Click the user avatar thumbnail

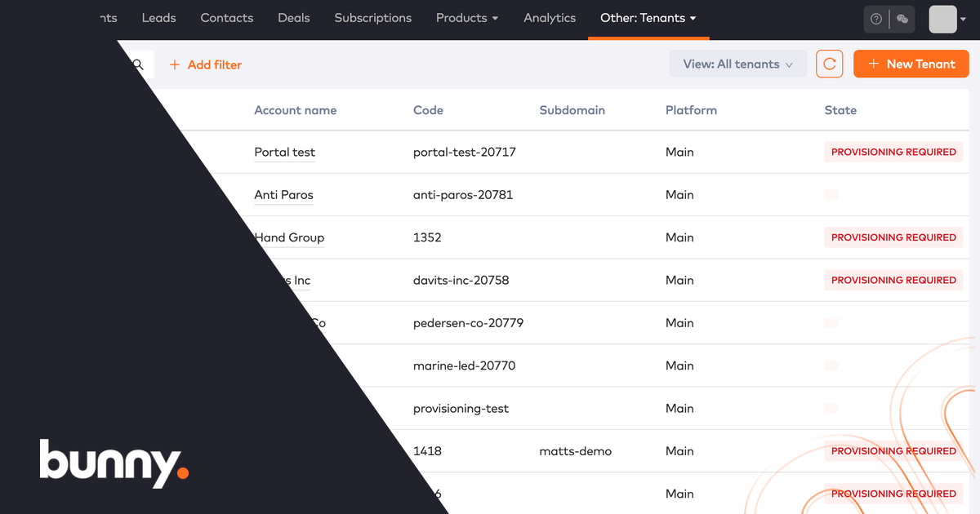(x=942, y=19)
